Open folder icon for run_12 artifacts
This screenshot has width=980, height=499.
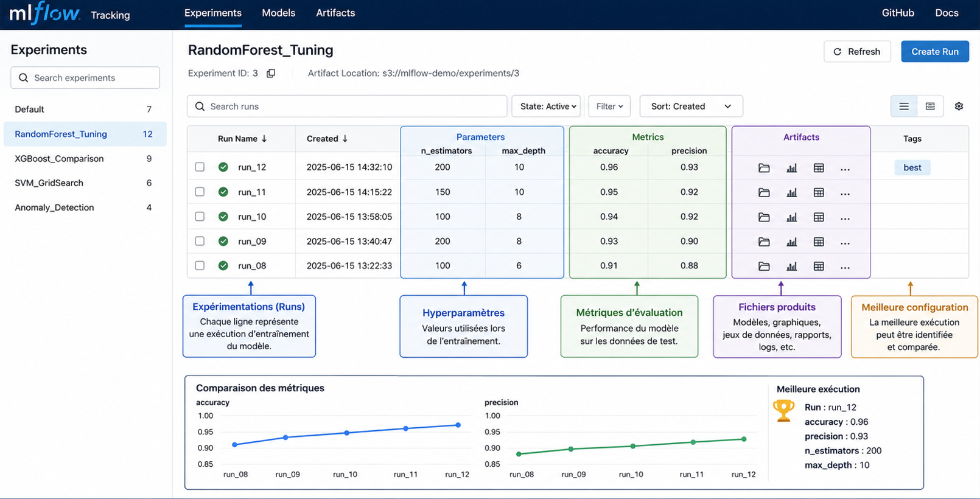click(764, 168)
